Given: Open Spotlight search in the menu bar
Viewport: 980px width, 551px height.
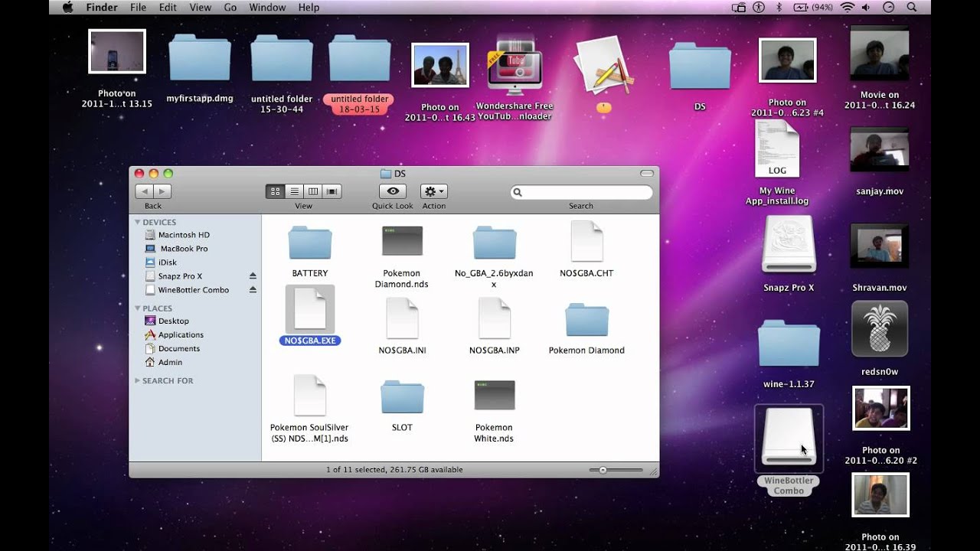Looking at the screenshot, I should 911,7.
